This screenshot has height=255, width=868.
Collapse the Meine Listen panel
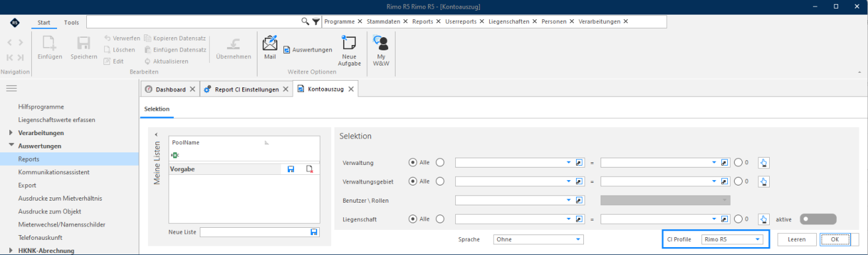pos(156,134)
